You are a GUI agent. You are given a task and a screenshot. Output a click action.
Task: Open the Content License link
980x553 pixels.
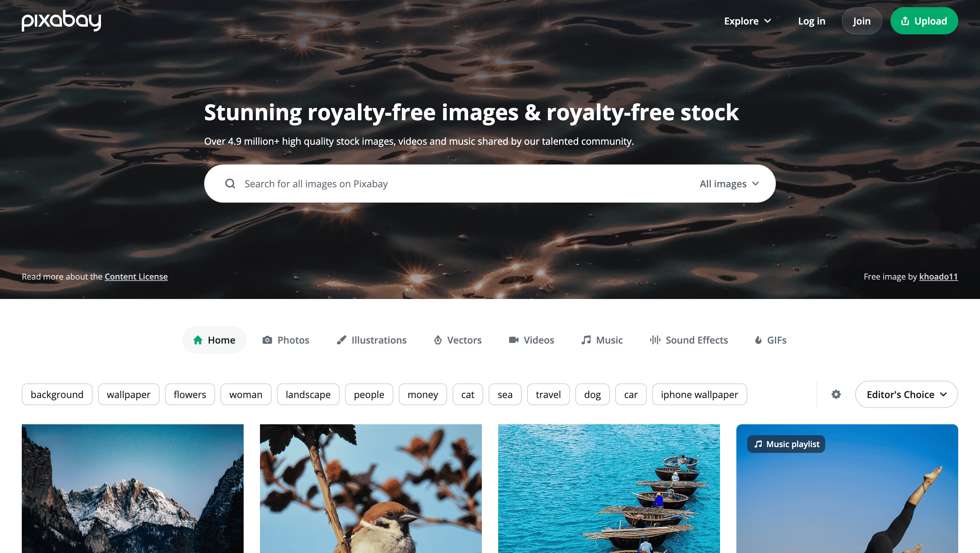[136, 277]
